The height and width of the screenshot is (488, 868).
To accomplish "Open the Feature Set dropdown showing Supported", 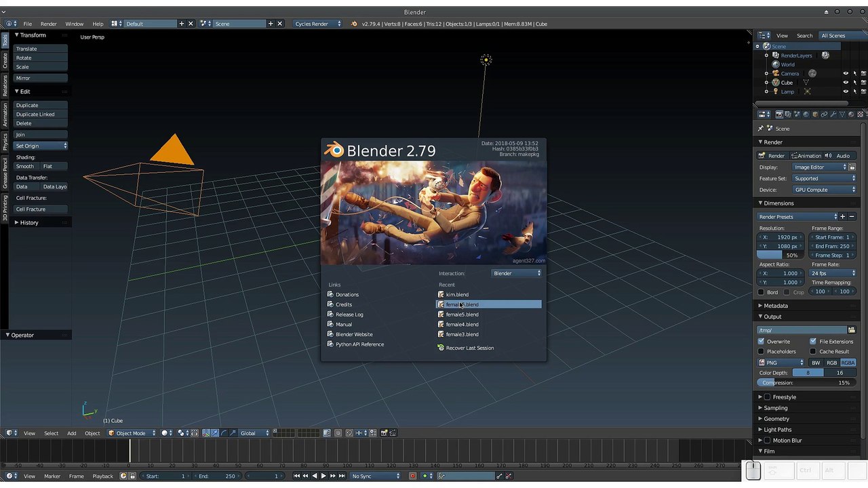I will coord(825,178).
